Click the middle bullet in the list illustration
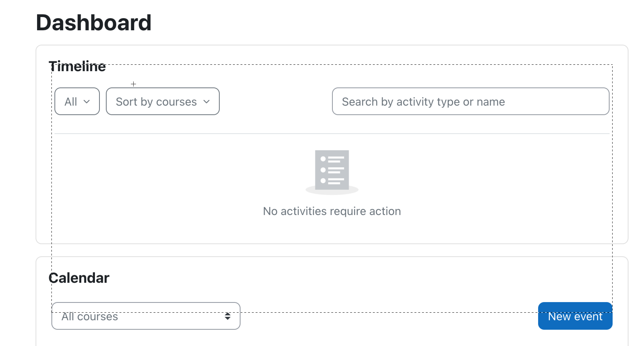Screen dimensions: 644x346 click(x=323, y=170)
